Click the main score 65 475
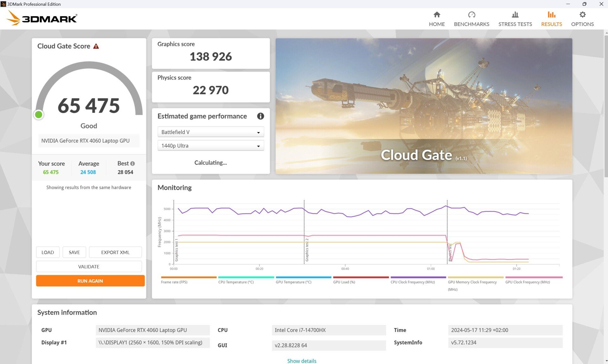 [89, 105]
